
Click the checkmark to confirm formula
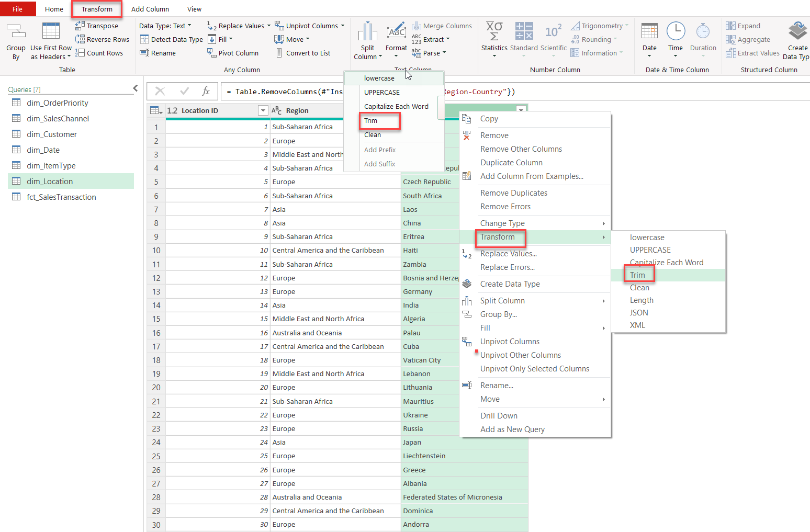pos(184,91)
